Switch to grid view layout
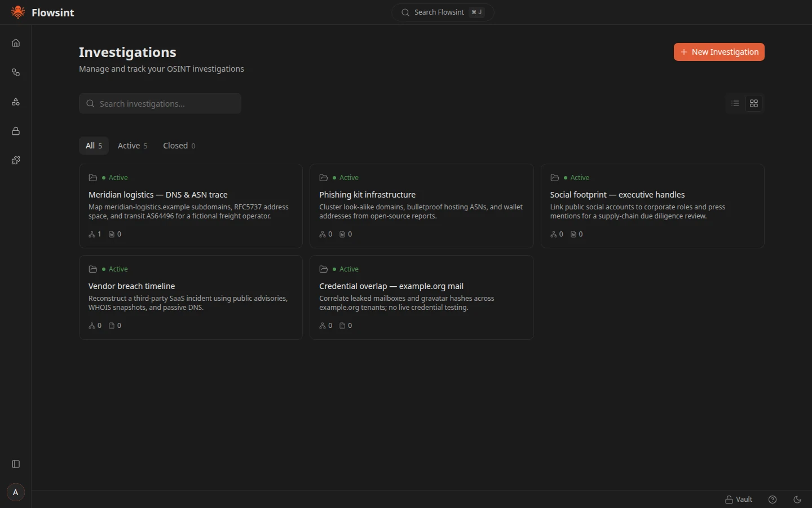 (754, 103)
